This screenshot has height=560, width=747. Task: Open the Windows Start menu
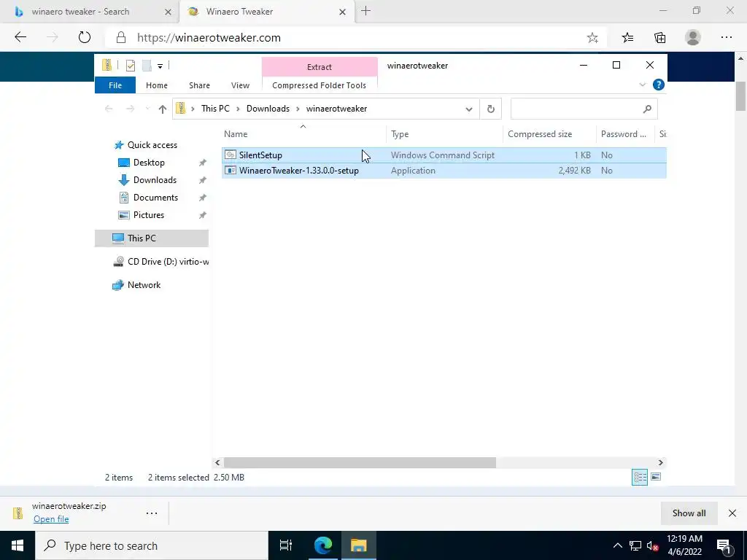click(18, 545)
